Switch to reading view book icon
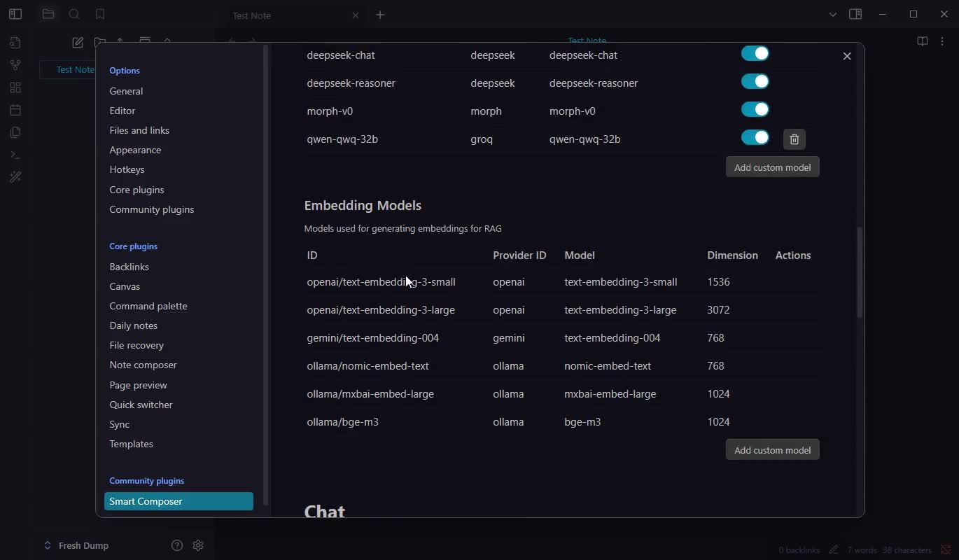The height and width of the screenshot is (560, 959). pyautogui.click(x=923, y=41)
